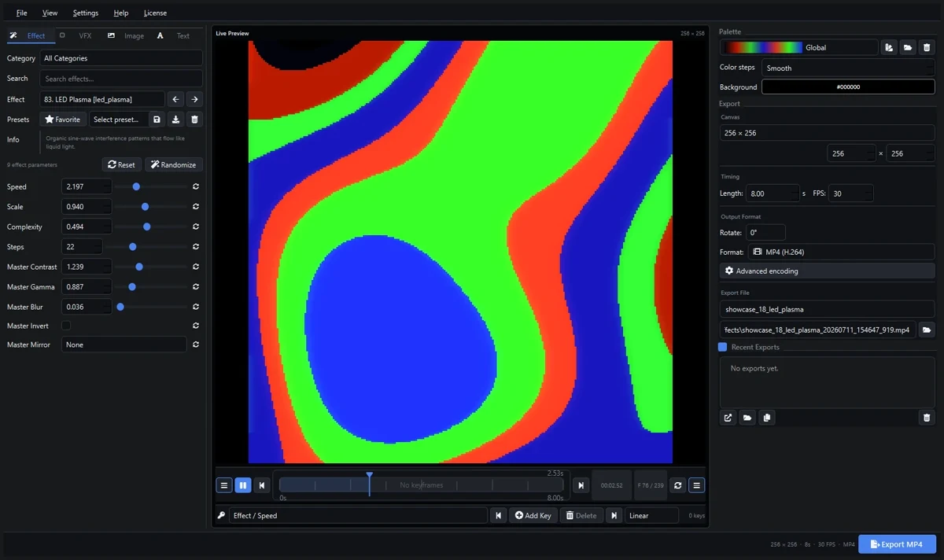The width and height of the screenshot is (944, 560).
Task: Skip to start of timeline
Action: coord(262,485)
